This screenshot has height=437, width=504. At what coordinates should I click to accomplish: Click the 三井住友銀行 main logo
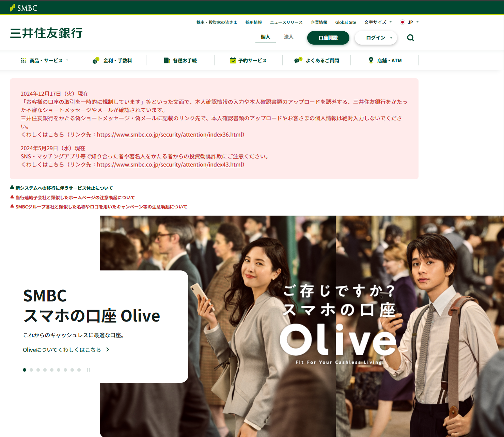[46, 33]
